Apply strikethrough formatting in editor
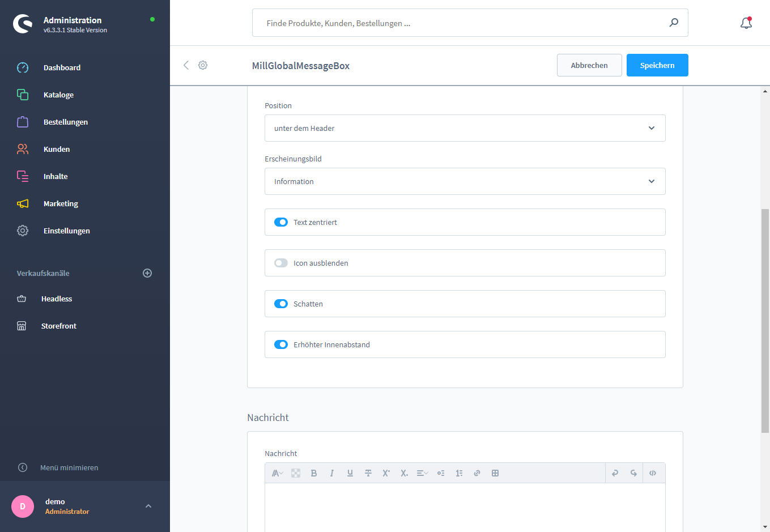Image resolution: width=770 pixels, height=532 pixels. click(x=368, y=473)
